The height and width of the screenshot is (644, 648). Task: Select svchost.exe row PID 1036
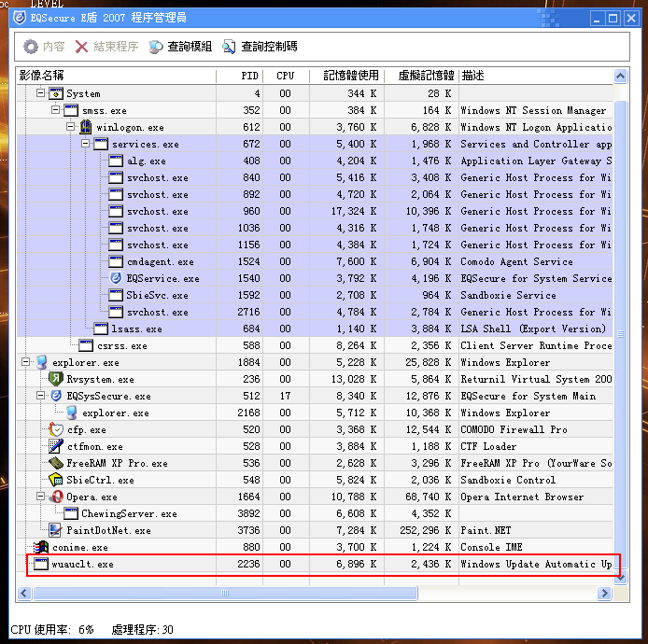(315, 228)
